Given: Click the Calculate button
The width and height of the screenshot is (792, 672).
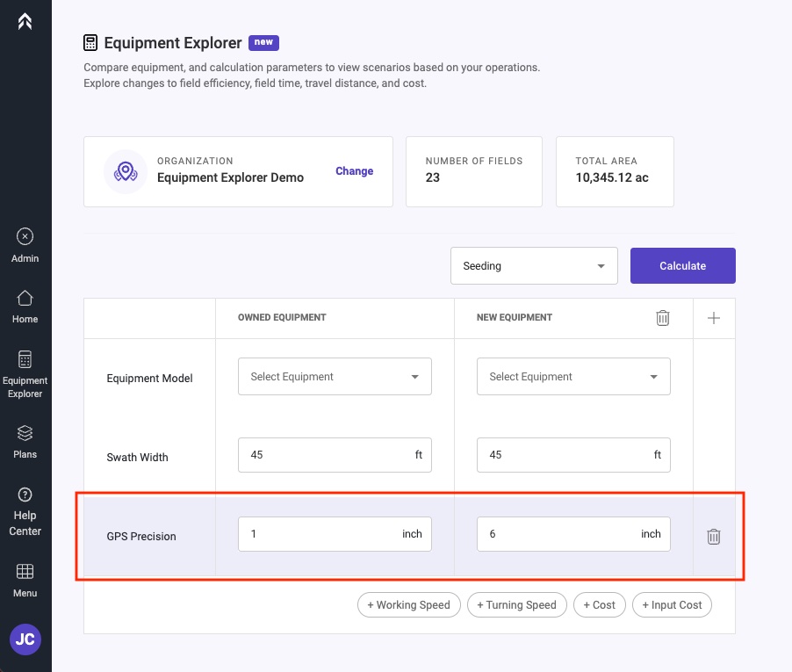Looking at the screenshot, I should click(683, 266).
